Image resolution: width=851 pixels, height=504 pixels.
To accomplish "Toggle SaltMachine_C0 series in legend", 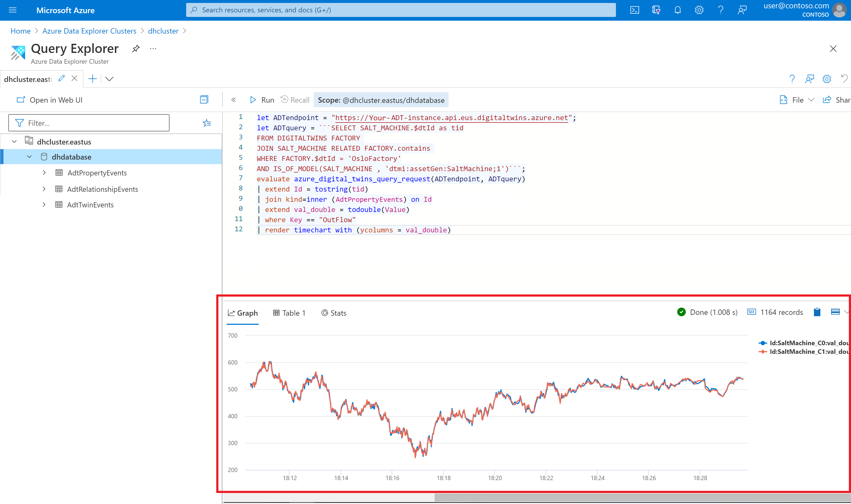I will click(x=803, y=343).
